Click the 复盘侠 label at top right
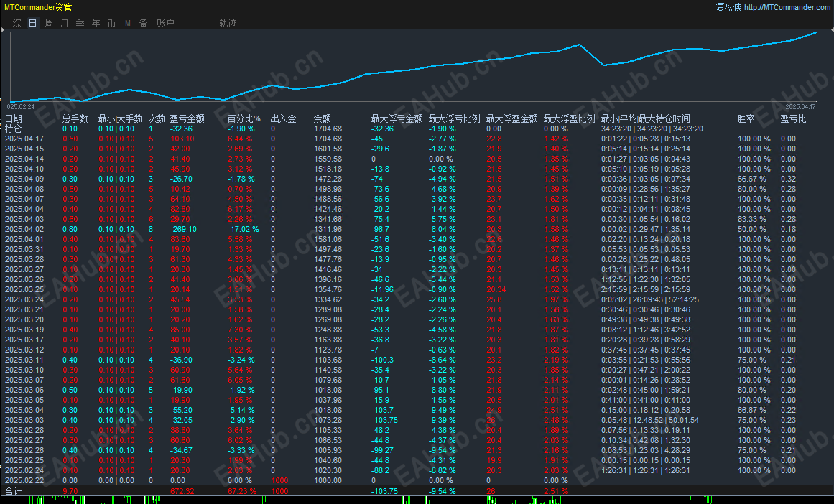The image size is (834, 504). (x=728, y=7)
